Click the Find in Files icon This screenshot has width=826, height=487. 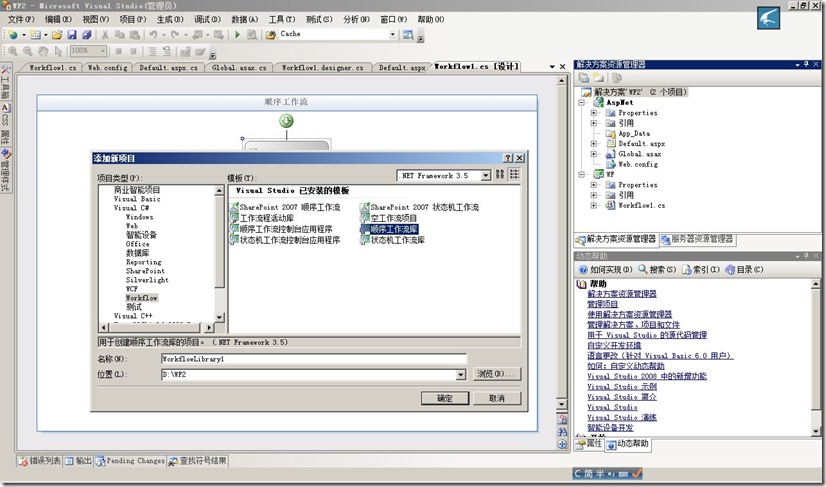coord(271,35)
